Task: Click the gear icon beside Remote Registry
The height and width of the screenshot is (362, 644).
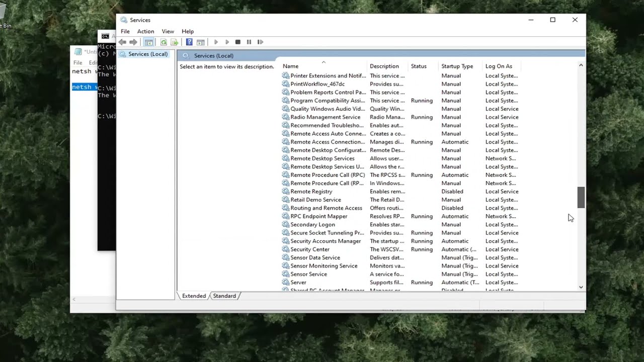Action: click(x=286, y=192)
